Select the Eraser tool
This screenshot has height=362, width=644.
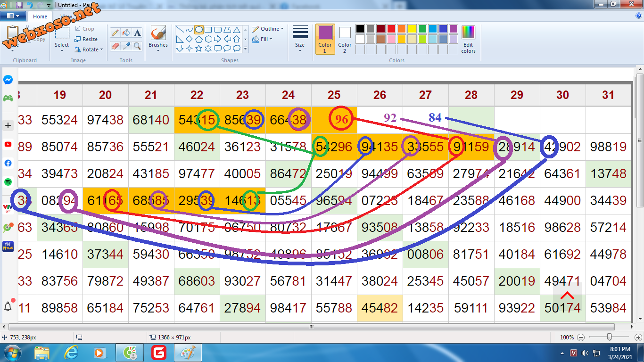(115, 46)
